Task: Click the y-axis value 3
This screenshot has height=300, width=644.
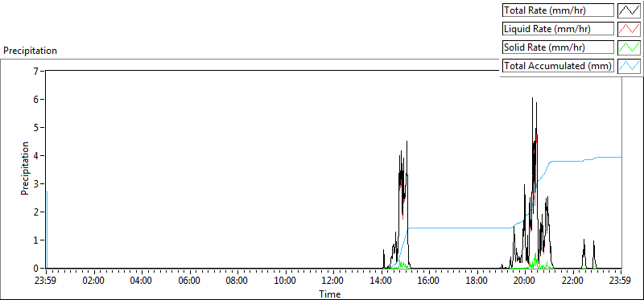Action: (x=35, y=184)
